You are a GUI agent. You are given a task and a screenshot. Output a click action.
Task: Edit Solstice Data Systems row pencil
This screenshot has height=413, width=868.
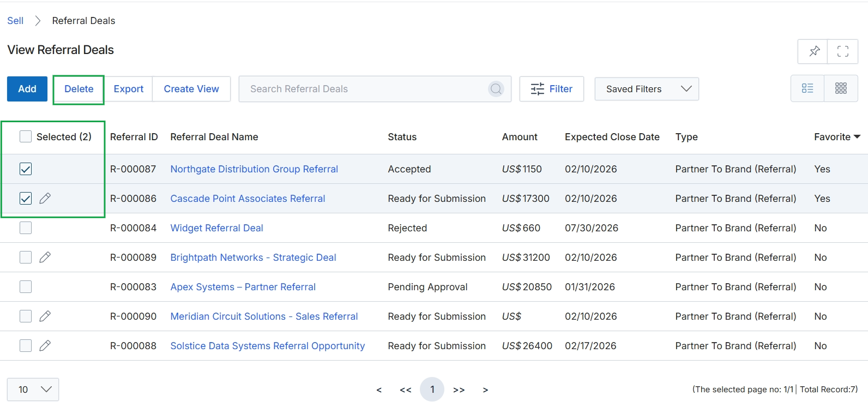tap(45, 346)
